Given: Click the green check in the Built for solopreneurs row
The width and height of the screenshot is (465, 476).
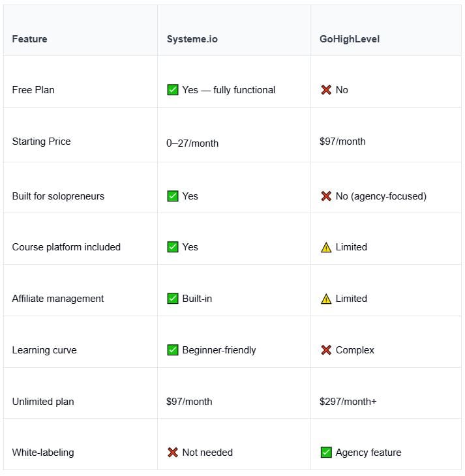Looking at the screenshot, I should (173, 196).
